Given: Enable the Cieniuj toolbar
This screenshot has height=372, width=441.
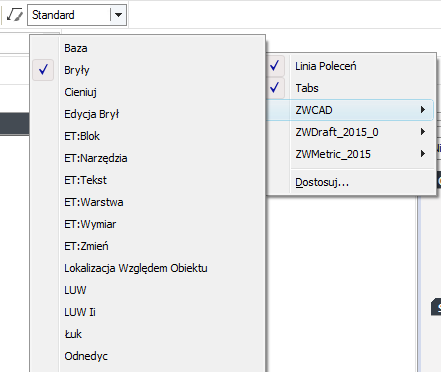Looking at the screenshot, I should (148, 92).
